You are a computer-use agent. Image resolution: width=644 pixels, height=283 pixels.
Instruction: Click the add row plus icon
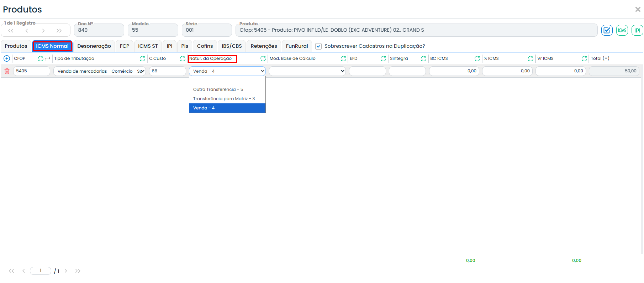tap(7, 58)
